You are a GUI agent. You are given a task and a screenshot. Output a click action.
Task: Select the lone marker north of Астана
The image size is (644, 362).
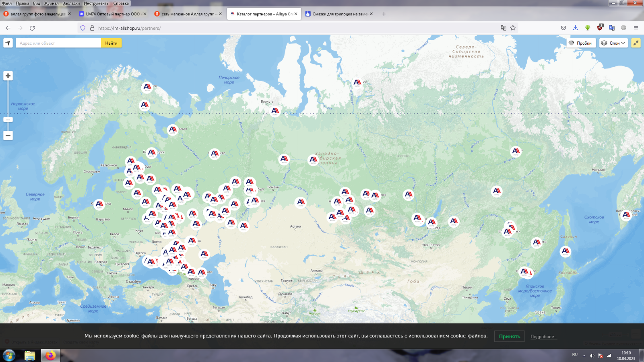coord(301,203)
